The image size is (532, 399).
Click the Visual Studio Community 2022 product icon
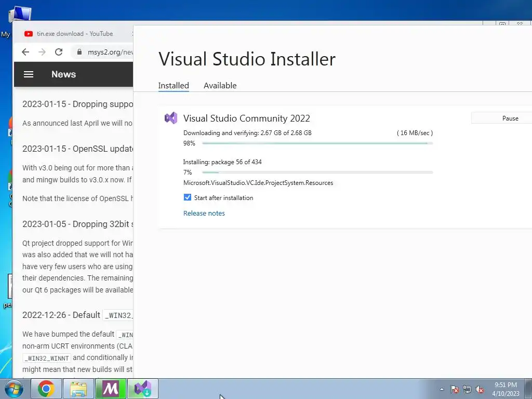tap(171, 118)
